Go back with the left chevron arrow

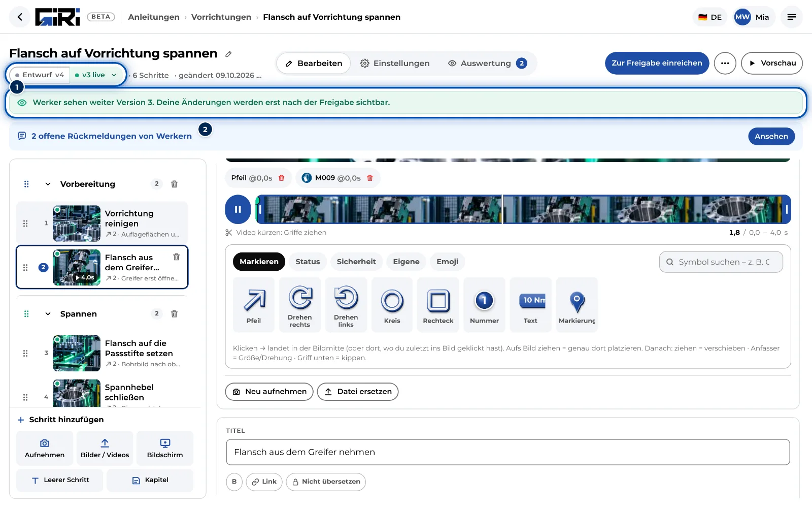(x=20, y=17)
